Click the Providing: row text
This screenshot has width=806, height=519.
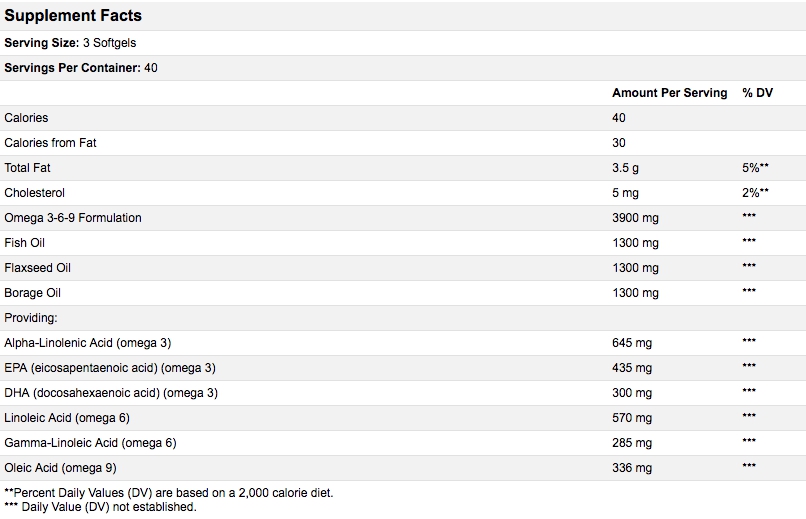click(31, 318)
